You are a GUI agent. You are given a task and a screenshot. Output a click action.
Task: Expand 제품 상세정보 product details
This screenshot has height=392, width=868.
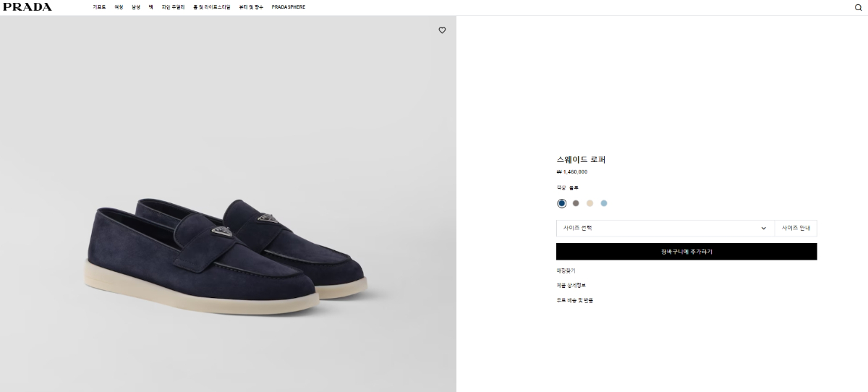(x=571, y=285)
